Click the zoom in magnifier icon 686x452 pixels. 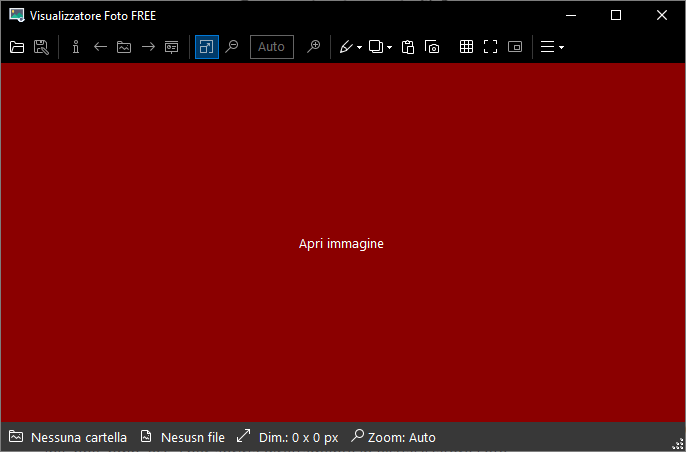click(x=313, y=46)
